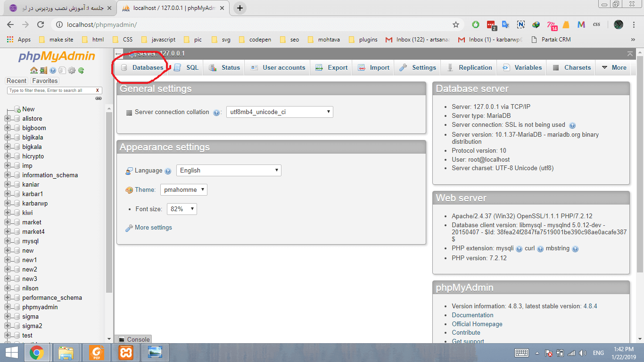Switch to the Export tab
This screenshot has height=362, width=644.
[x=331, y=67]
